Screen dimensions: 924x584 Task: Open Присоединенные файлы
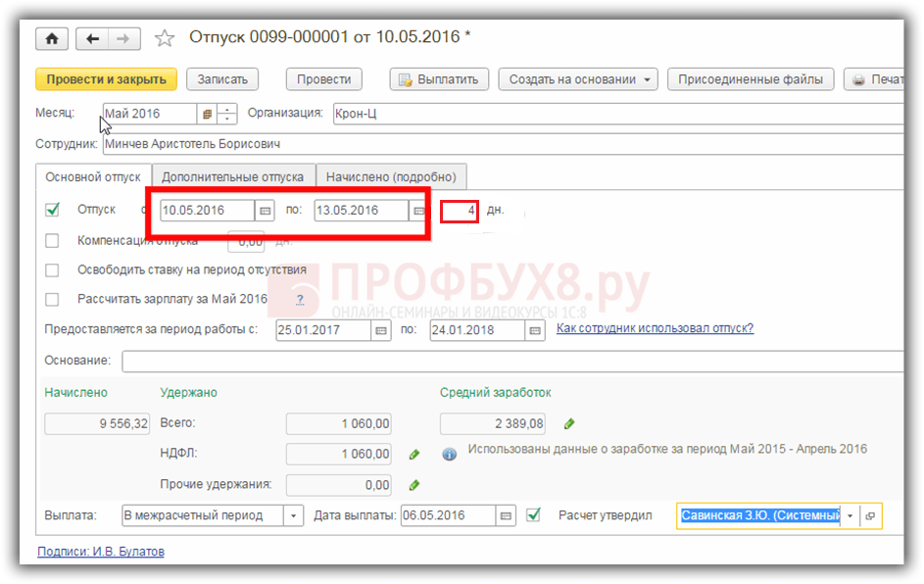point(751,79)
